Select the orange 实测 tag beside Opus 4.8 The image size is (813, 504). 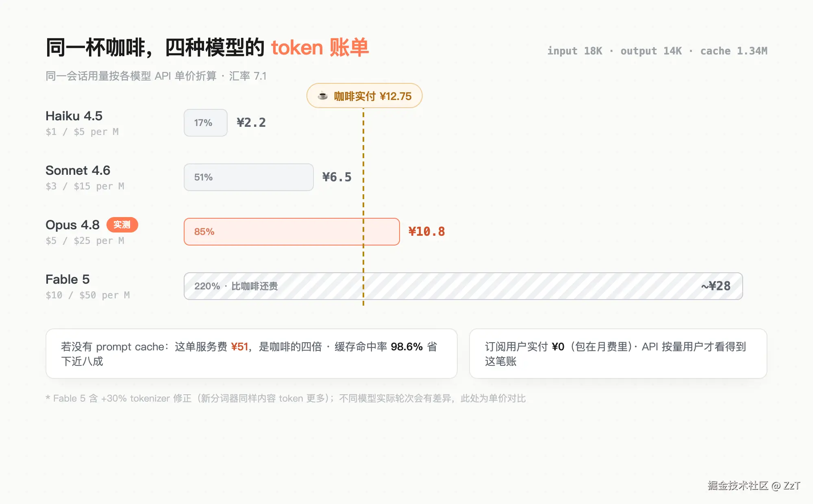(x=122, y=225)
